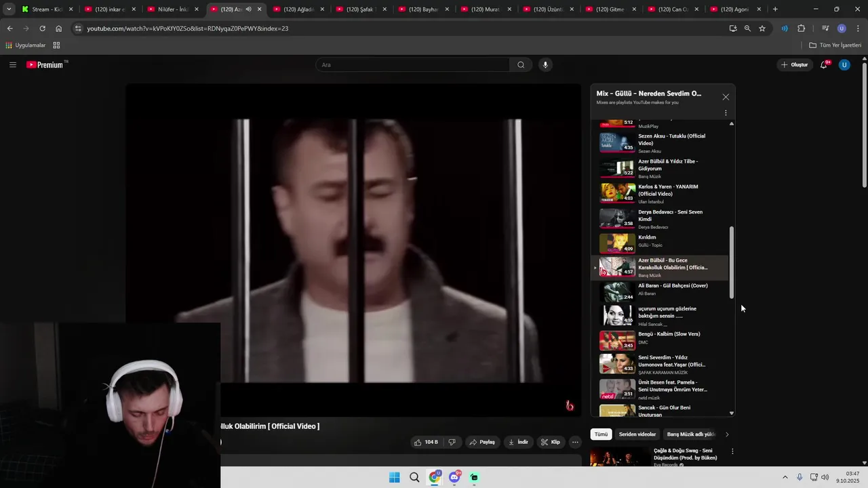The width and height of the screenshot is (868, 488).
Task: Click the tab grid icon in bookmarks bar
Action: point(56,45)
